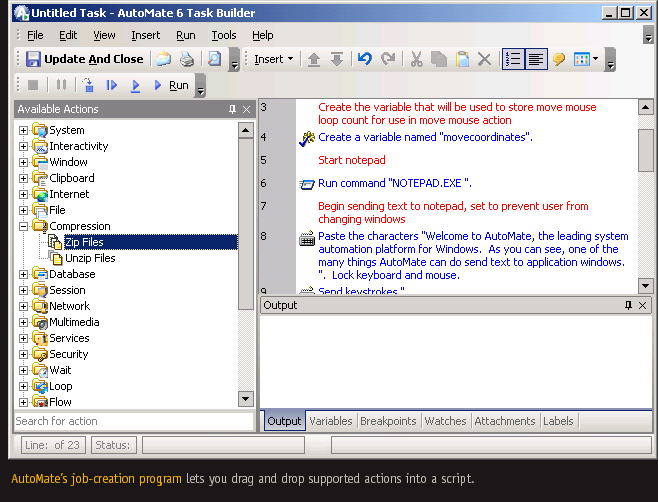658x502 pixels.
Task: Click the move step down icon
Action: [x=337, y=59]
